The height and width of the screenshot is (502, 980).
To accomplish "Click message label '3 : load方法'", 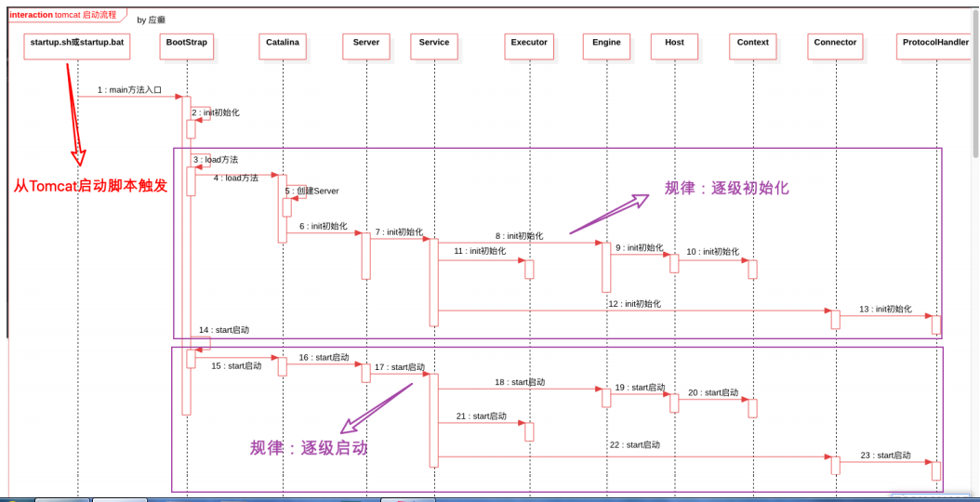I will coord(216,159).
